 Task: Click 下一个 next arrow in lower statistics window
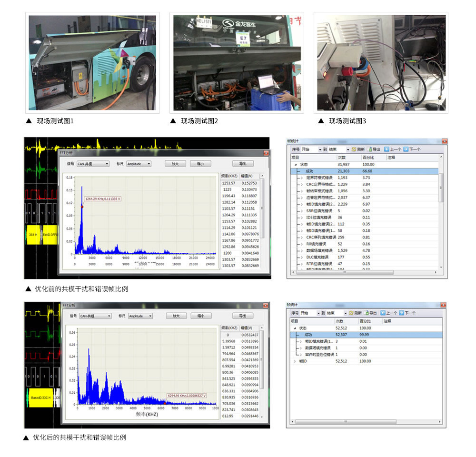pos(401,313)
